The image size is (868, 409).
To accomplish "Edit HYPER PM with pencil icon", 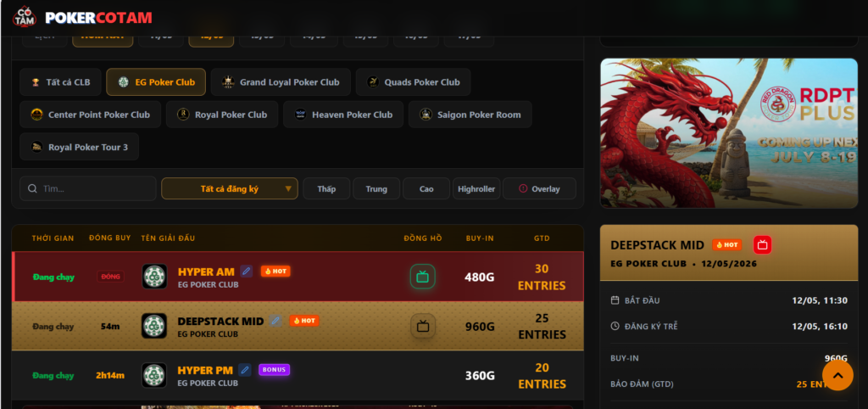I will pyautogui.click(x=245, y=370).
